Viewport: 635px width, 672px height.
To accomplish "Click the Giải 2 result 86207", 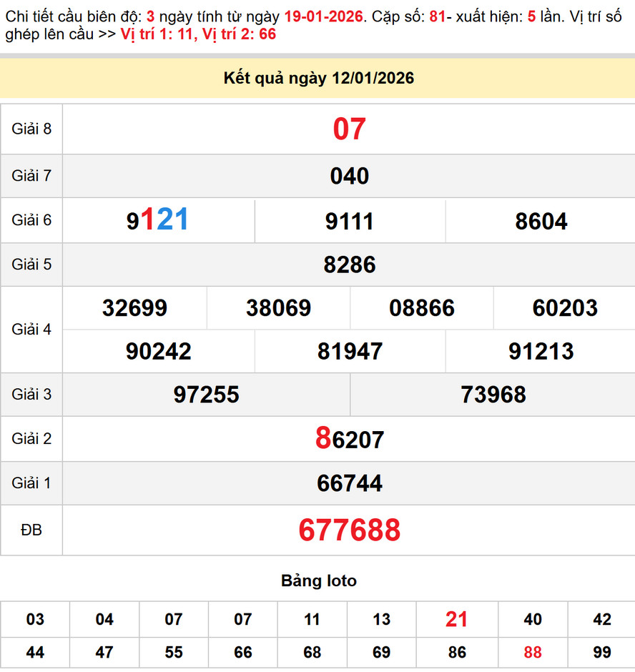I will click(349, 439).
